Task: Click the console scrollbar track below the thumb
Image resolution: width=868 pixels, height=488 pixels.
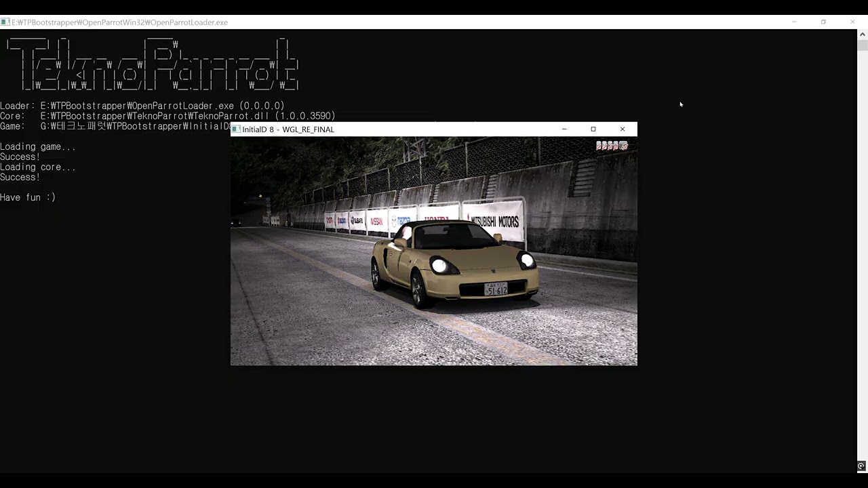Action: 862,254
